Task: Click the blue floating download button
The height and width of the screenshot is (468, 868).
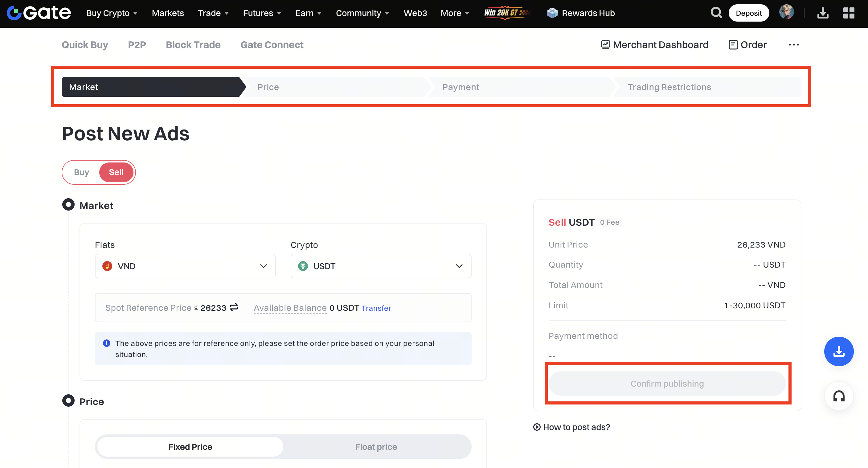Action: [838, 351]
